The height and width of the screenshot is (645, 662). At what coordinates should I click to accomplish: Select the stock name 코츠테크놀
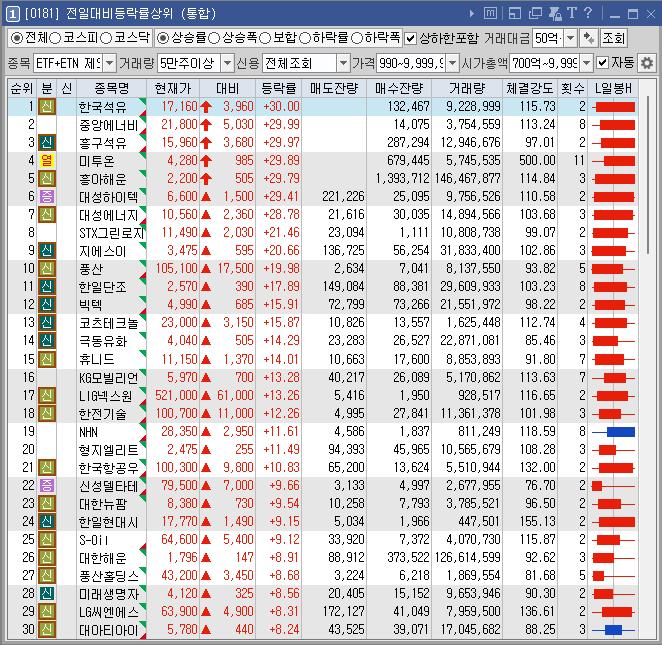click(x=109, y=323)
